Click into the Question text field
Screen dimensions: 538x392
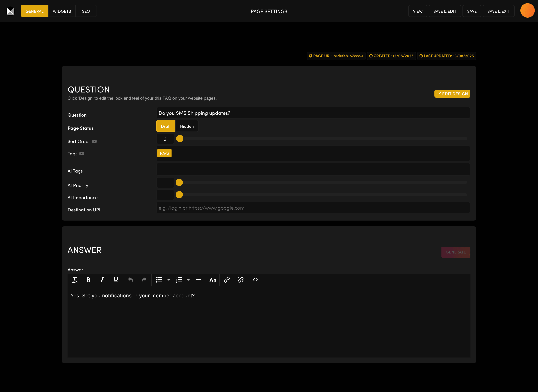tap(313, 113)
